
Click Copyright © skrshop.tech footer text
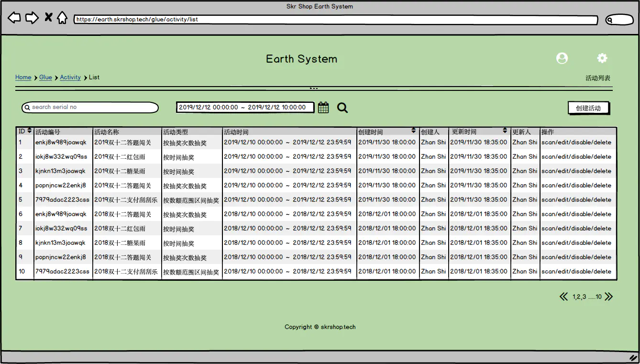(320, 327)
